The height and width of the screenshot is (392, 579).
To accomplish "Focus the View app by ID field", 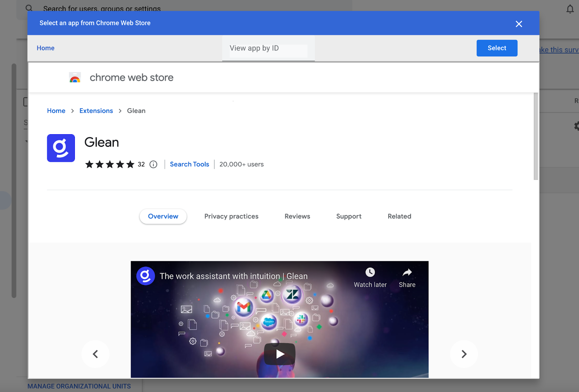I will coord(268,48).
